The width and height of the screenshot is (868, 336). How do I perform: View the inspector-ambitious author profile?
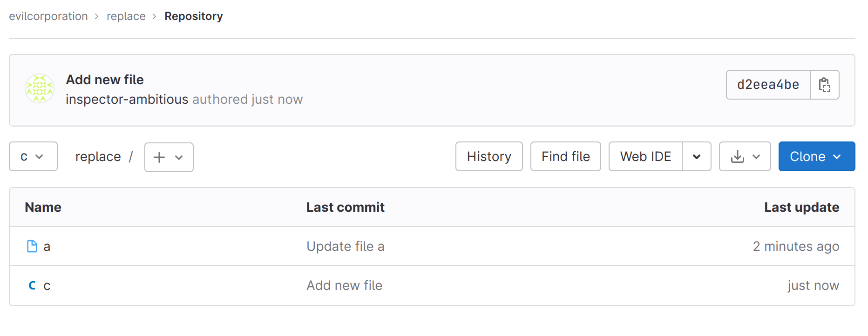pyautogui.click(x=127, y=99)
